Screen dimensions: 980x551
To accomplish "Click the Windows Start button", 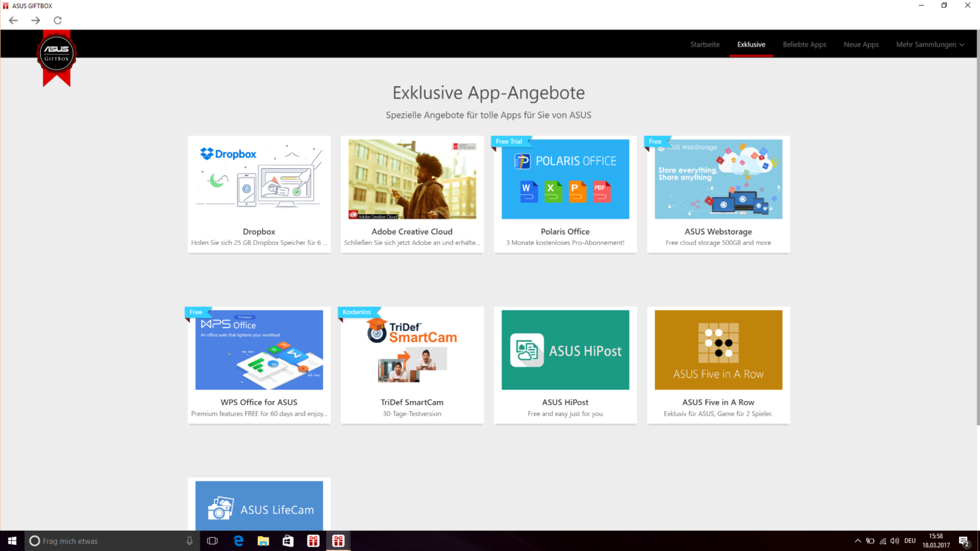I will pyautogui.click(x=12, y=541).
